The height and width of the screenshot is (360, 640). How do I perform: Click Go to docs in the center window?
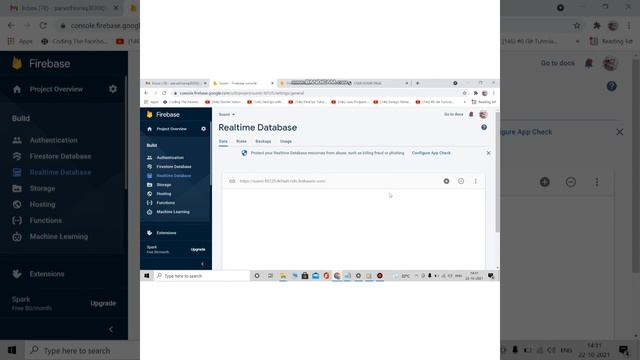coord(453,114)
